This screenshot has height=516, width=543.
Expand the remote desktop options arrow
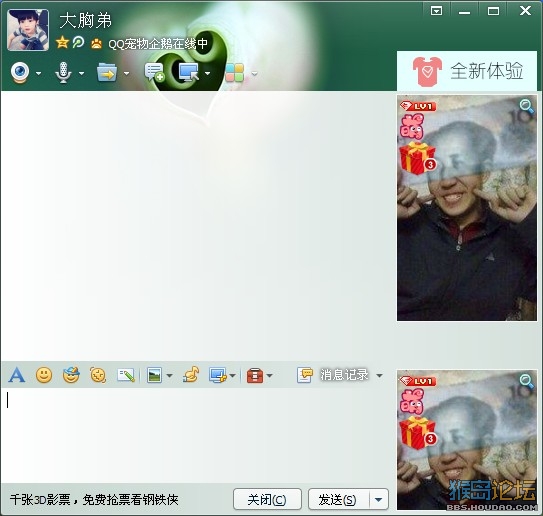coord(207,73)
